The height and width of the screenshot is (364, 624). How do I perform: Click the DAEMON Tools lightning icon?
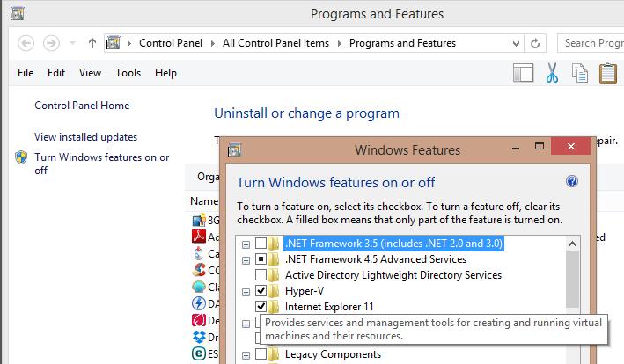coord(199,303)
